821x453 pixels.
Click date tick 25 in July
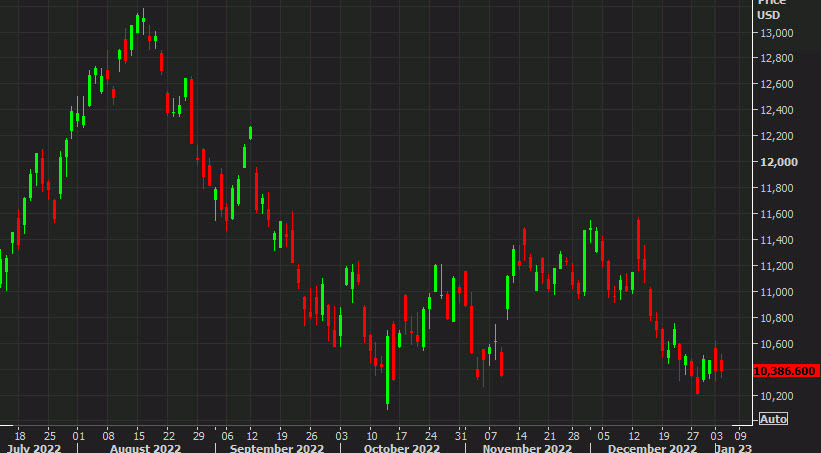pos(48,436)
